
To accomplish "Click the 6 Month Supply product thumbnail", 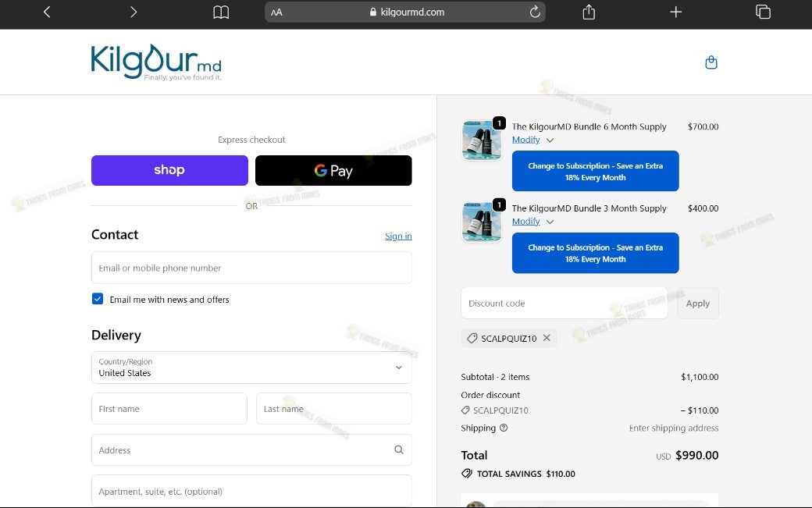I will coord(482,140).
